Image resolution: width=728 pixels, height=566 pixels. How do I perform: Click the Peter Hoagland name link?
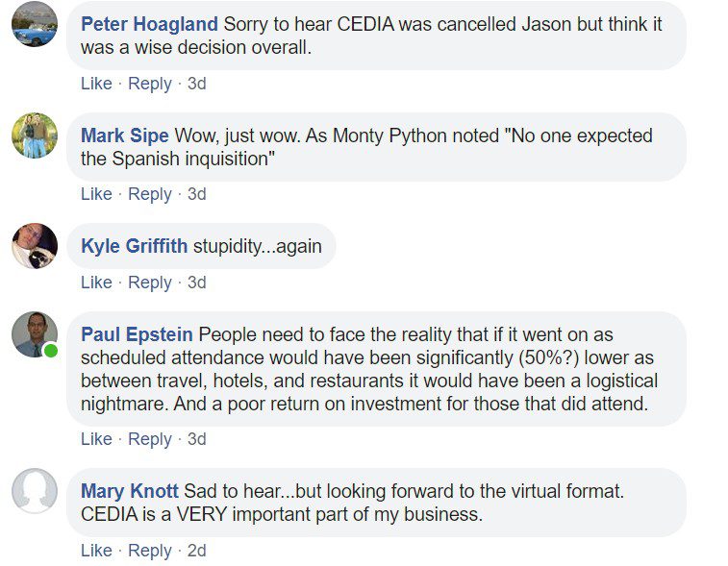point(149,24)
